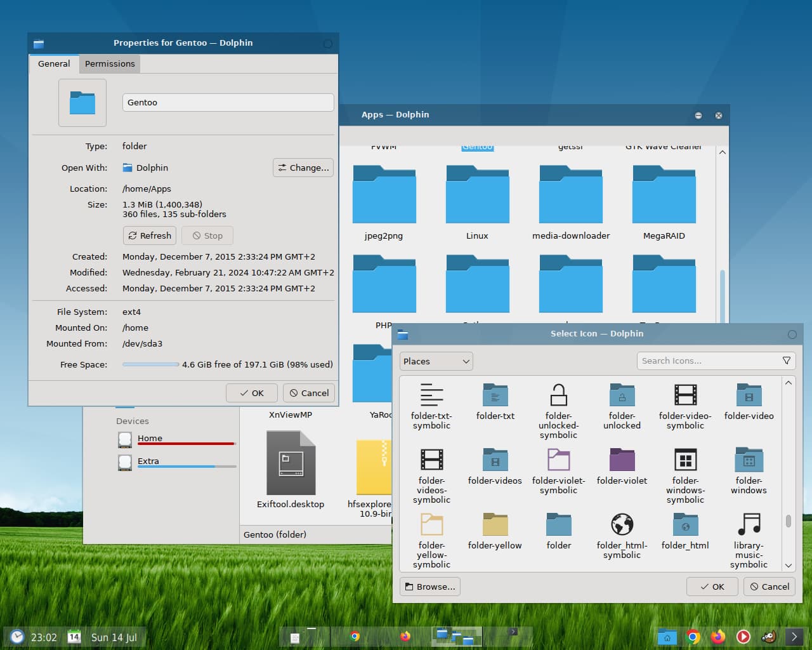
Task: Switch to the General tab
Action: tap(54, 63)
